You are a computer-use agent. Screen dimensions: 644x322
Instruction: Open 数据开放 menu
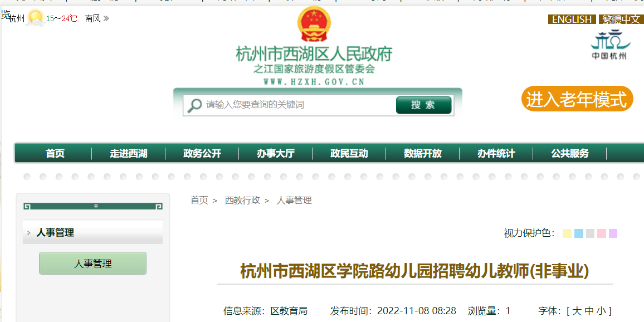[x=423, y=154]
